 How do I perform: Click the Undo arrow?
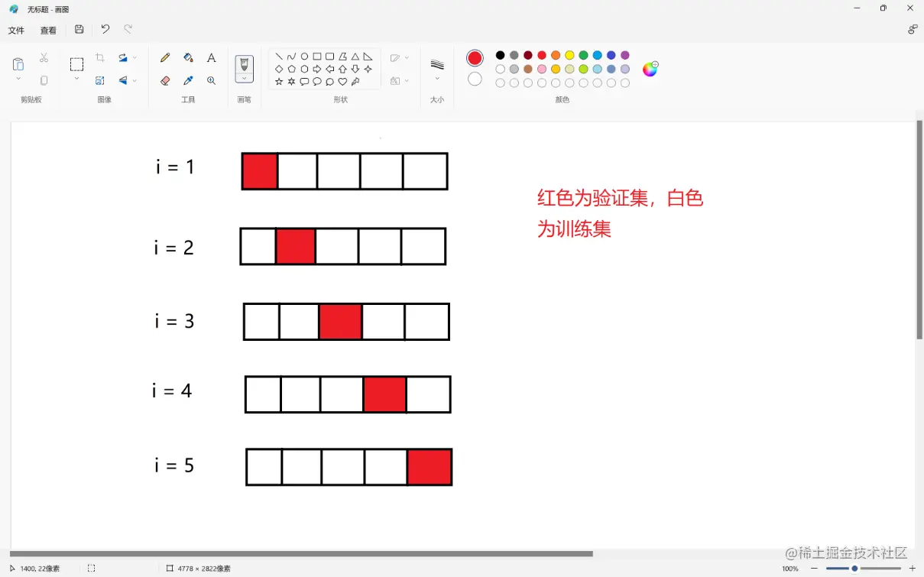pos(105,30)
